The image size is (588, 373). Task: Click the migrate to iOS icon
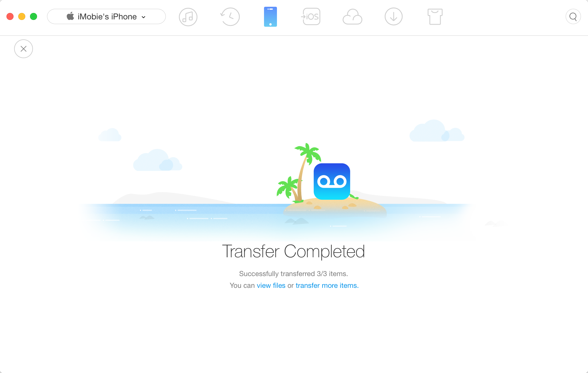311,17
